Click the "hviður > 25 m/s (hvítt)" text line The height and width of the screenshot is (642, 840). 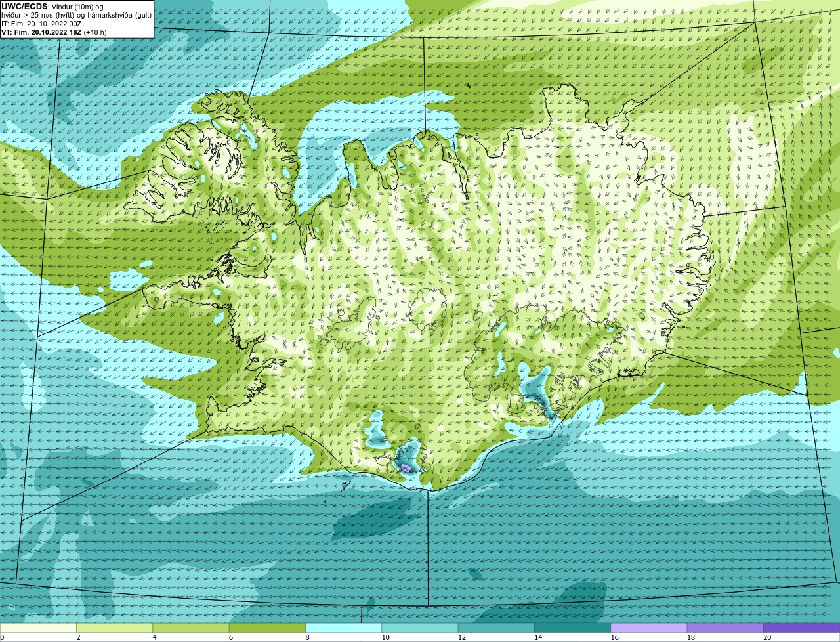pyautogui.click(x=38, y=15)
